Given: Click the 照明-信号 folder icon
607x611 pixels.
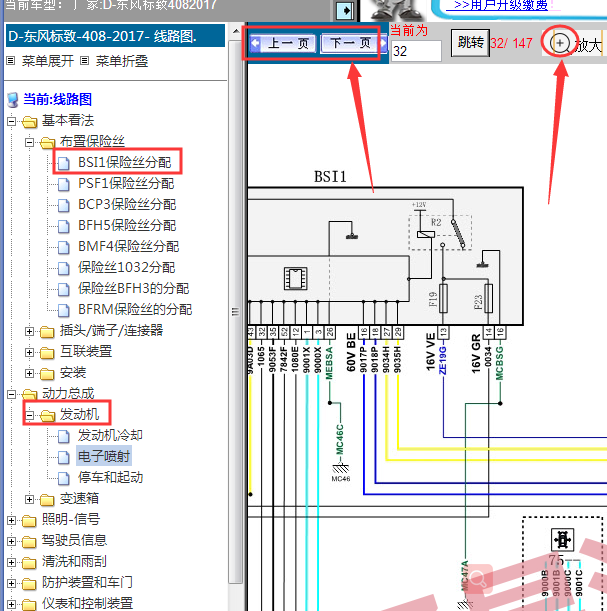Looking at the screenshot, I should point(30,521).
